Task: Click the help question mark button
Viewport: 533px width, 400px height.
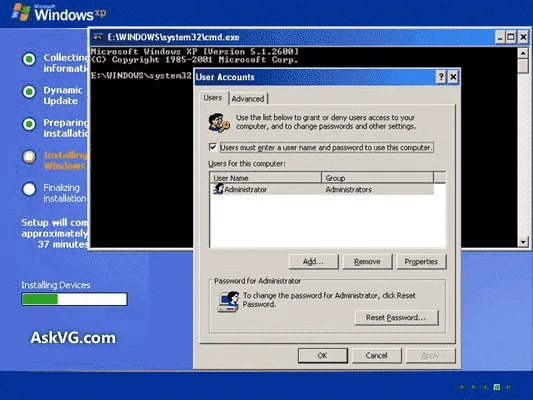Action: pyautogui.click(x=441, y=77)
